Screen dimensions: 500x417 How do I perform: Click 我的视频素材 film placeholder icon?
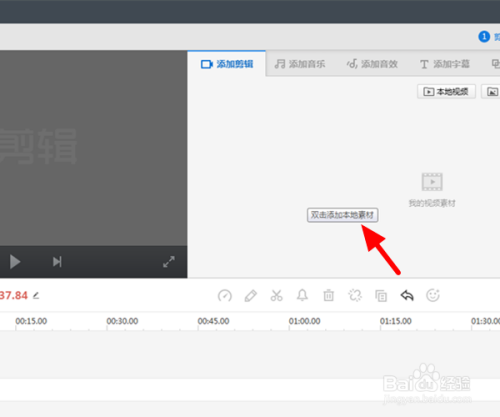(x=432, y=182)
